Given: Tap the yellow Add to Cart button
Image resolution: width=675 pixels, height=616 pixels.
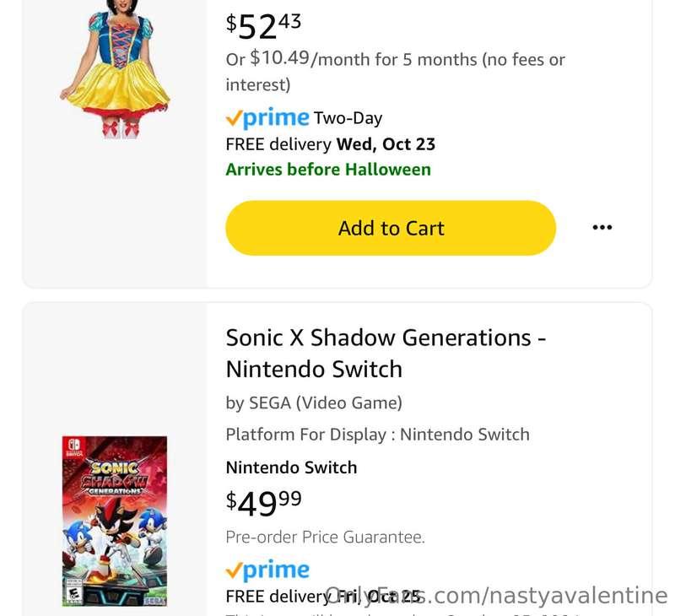Looking at the screenshot, I should coord(391,228).
